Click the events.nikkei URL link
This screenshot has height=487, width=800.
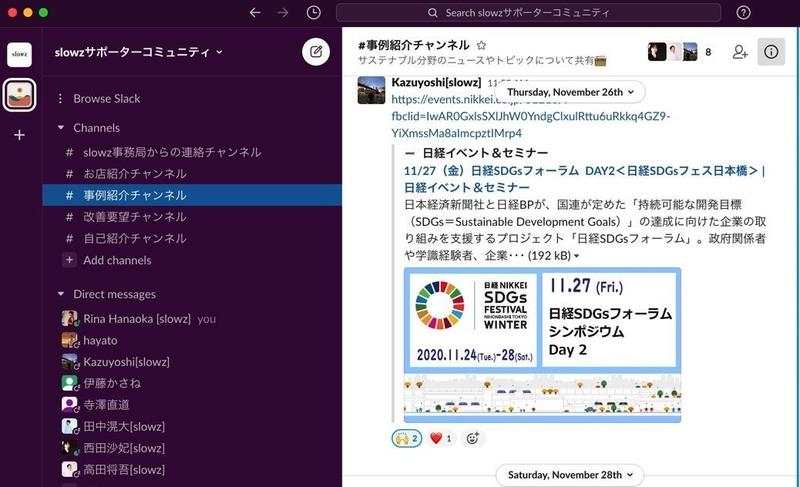pos(531,116)
